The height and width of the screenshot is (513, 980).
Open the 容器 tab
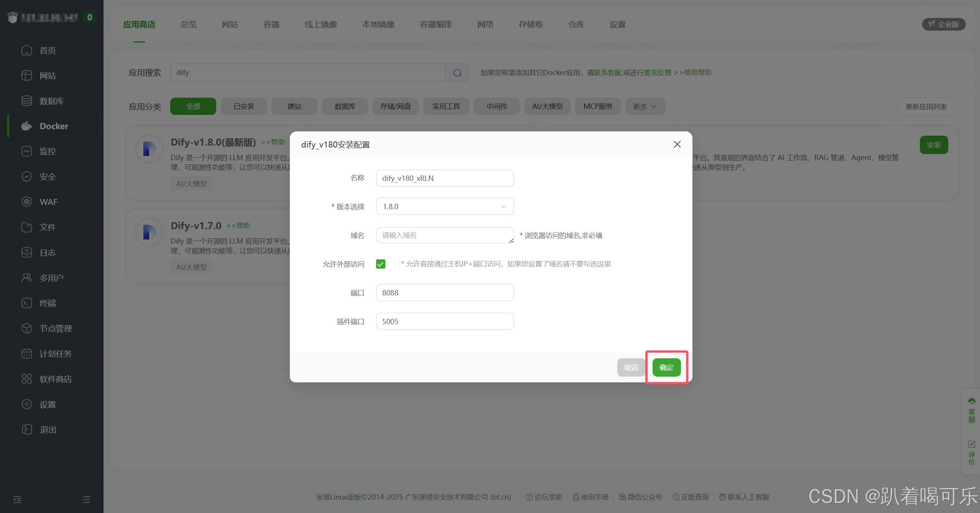click(x=271, y=25)
